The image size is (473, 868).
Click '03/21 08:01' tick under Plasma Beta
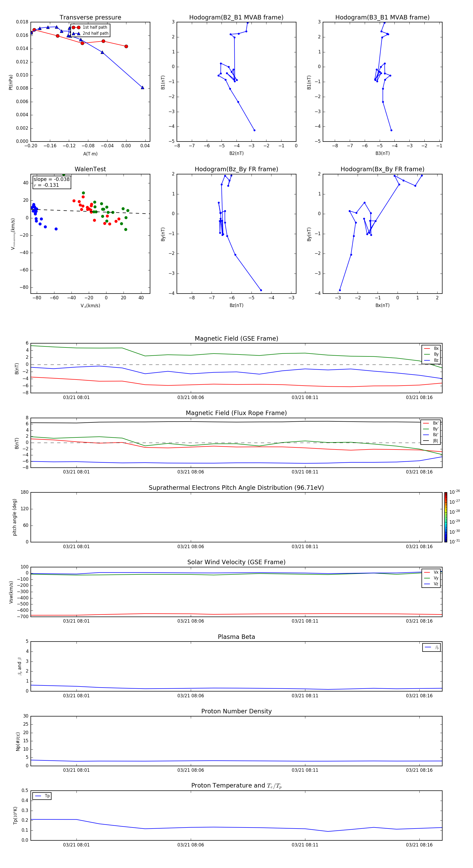(x=76, y=695)
